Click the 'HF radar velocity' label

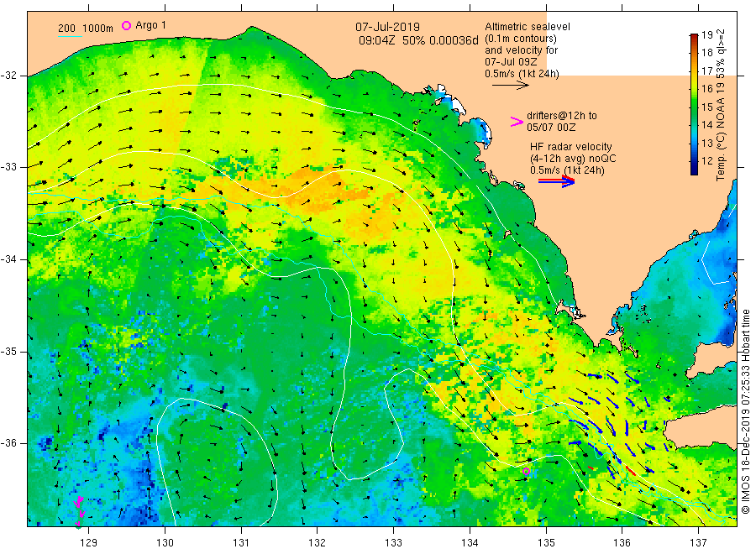point(571,146)
